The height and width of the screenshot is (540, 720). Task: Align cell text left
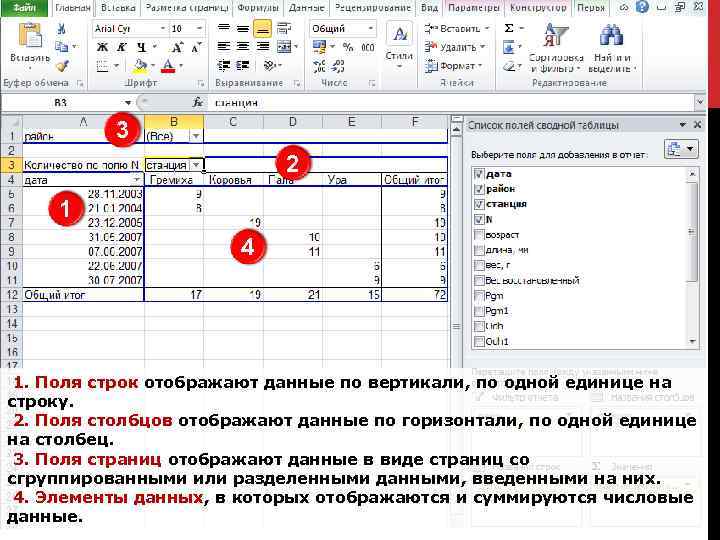click(x=224, y=46)
